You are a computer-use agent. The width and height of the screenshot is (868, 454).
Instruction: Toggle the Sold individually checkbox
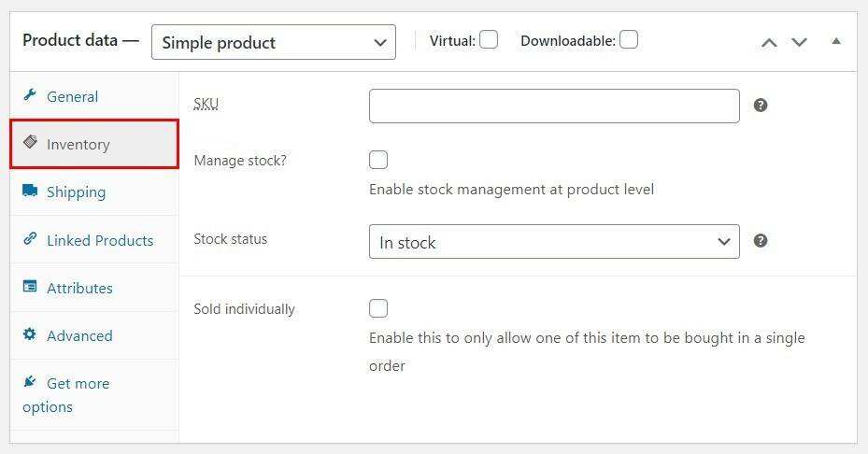pyautogui.click(x=378, y=308)
